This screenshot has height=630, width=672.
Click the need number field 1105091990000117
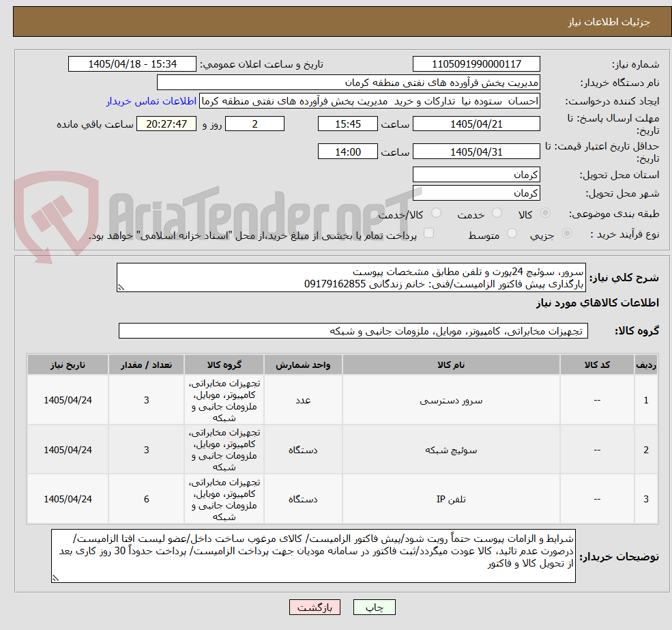tap(476, 64)
